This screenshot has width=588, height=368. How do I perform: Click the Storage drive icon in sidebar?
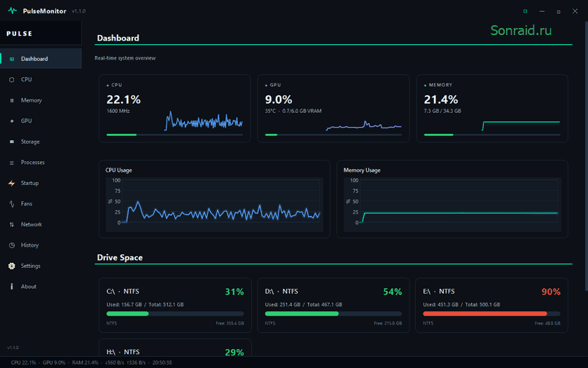pos(12,142)
